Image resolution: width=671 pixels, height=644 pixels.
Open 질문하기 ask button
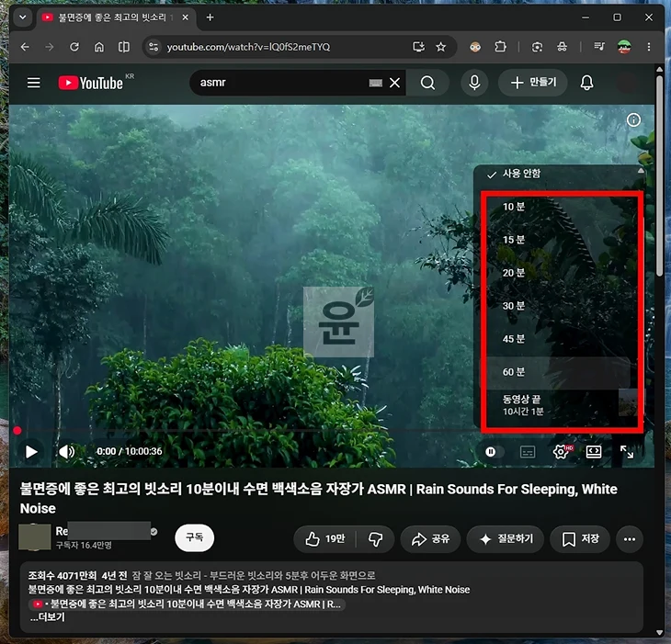coord(506,538)
